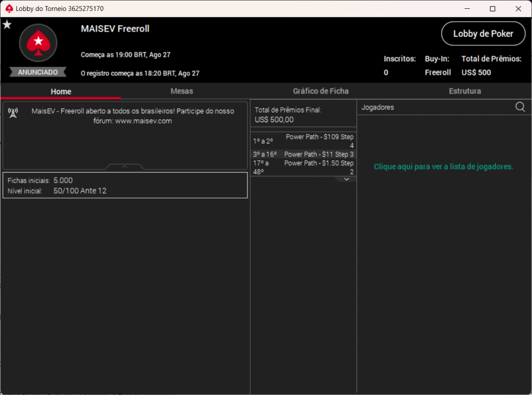Image resolution: width=532 pixels, height=395 pixels.
Task: Click the Fichas iniciais 5.000 value
Action: click(x=63, y=180)
